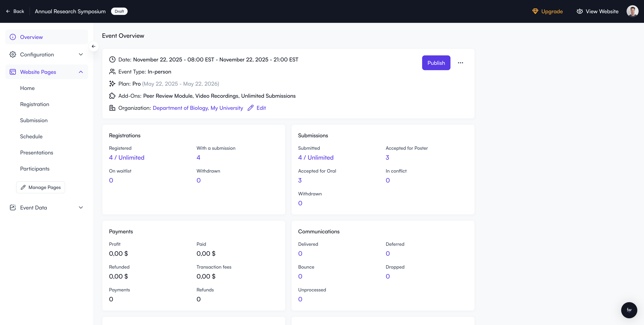Expand the Configuration menu chevron
This screenshot has height=325, width=644.
[x=81, y=55]
